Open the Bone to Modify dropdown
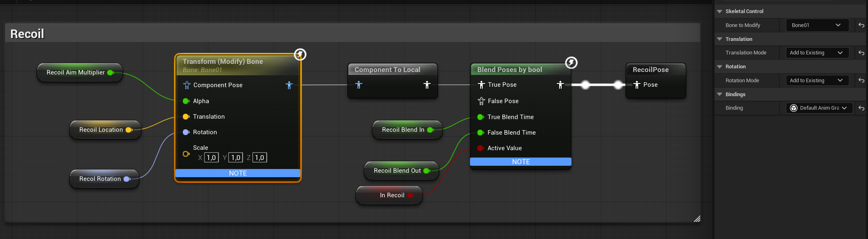The height and width of the screenshot is (239, 868). coord(817,25)
